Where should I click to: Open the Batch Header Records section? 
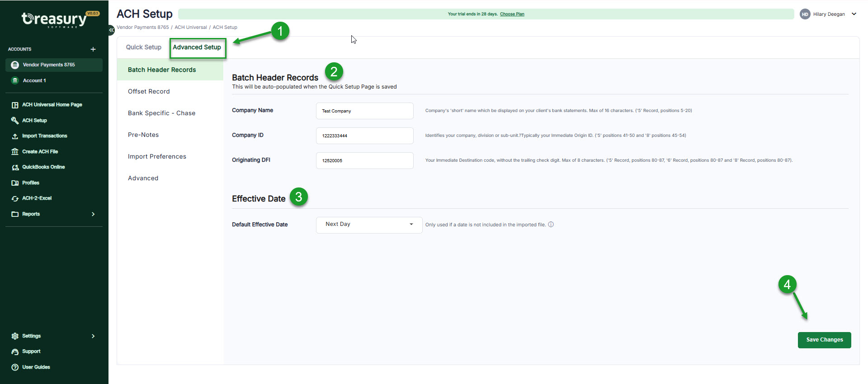click(170, 70)
